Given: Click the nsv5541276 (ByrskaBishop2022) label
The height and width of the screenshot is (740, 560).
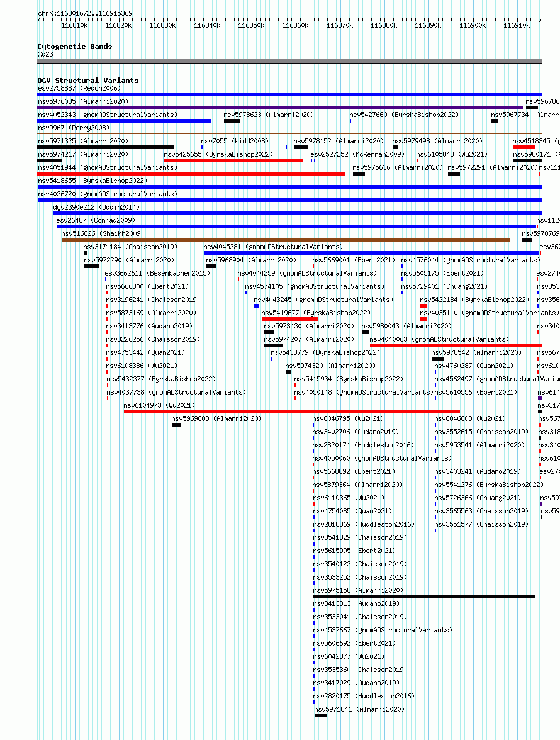Looking at the screenshot, I should tap(489, 485).
